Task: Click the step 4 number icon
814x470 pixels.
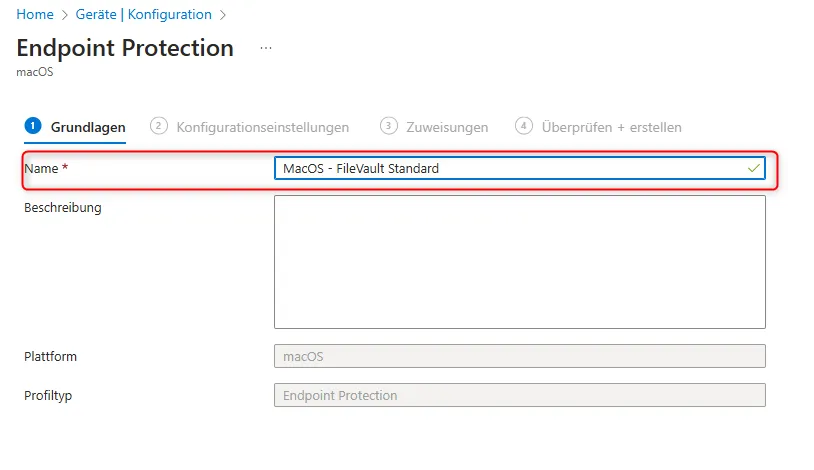Action: coord(523,126)
